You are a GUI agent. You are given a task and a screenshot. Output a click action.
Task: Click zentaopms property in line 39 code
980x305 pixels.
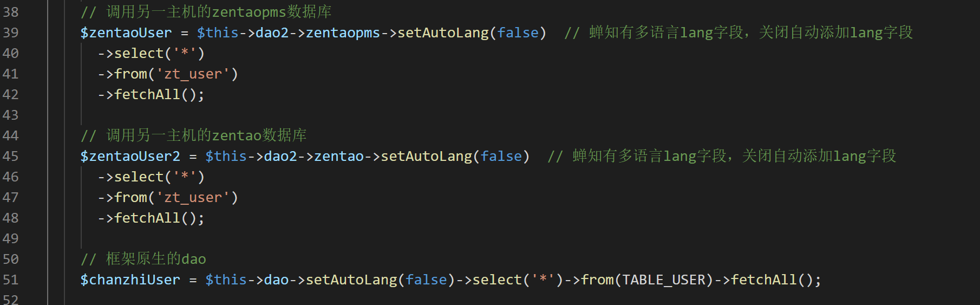[343, 33]
